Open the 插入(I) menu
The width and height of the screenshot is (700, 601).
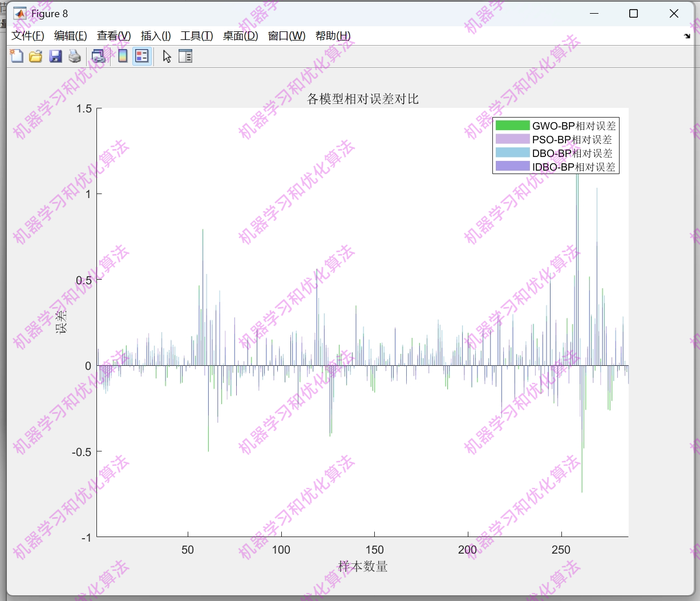click(x=156, y=36)
